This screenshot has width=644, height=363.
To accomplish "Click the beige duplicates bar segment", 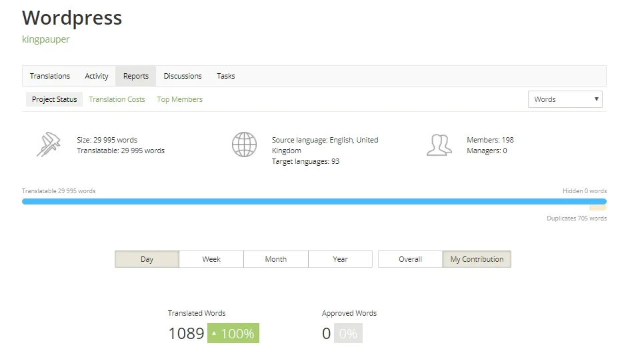I will [x=597, y=208].
